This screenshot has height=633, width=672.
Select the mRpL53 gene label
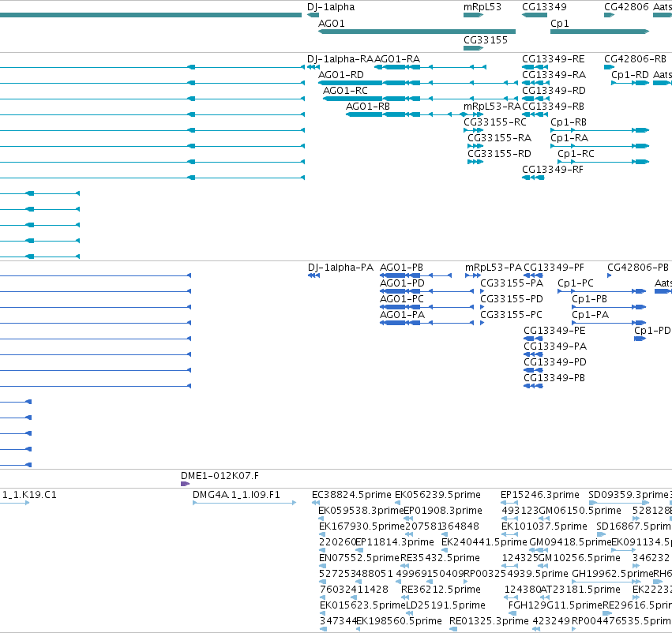[x=482, y=7]
